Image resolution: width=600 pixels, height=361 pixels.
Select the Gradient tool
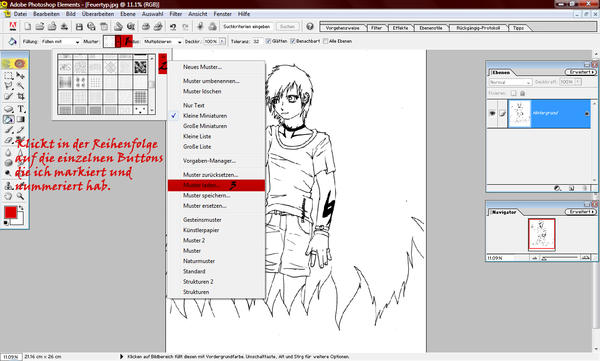click(20, 119)
